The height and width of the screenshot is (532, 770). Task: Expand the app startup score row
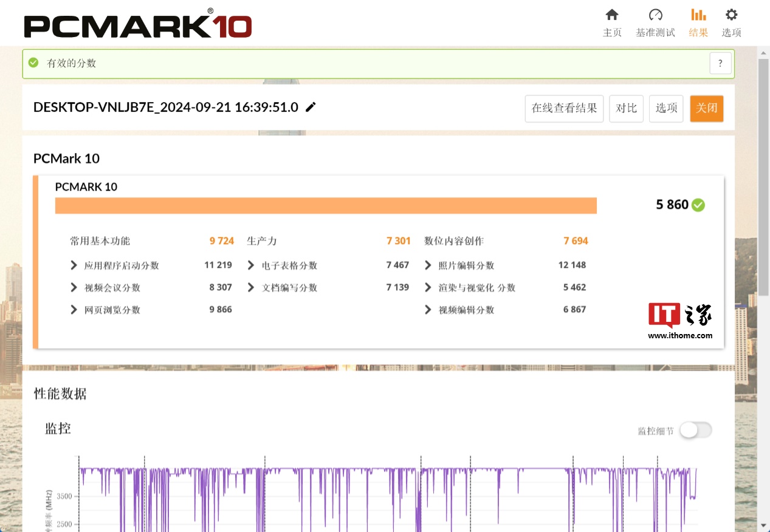74,265
